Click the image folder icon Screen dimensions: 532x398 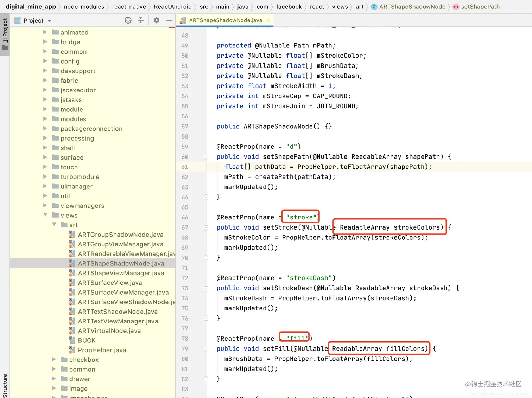tap(64, 388)
